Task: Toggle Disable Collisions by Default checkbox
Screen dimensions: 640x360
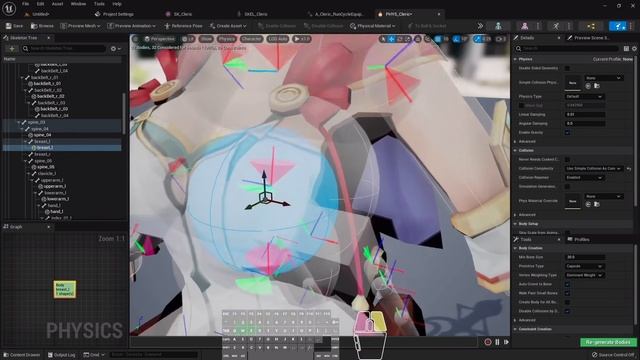Action: pyautogui.click(x=567, y=311)
